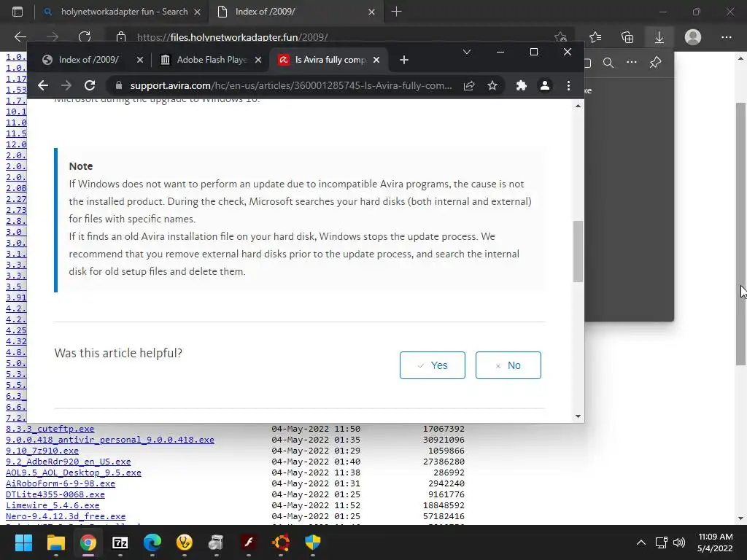This screenshot has height=560, width=747.
Task: Open the DTLite4355-0068.exe link
Action: point(55,494)
